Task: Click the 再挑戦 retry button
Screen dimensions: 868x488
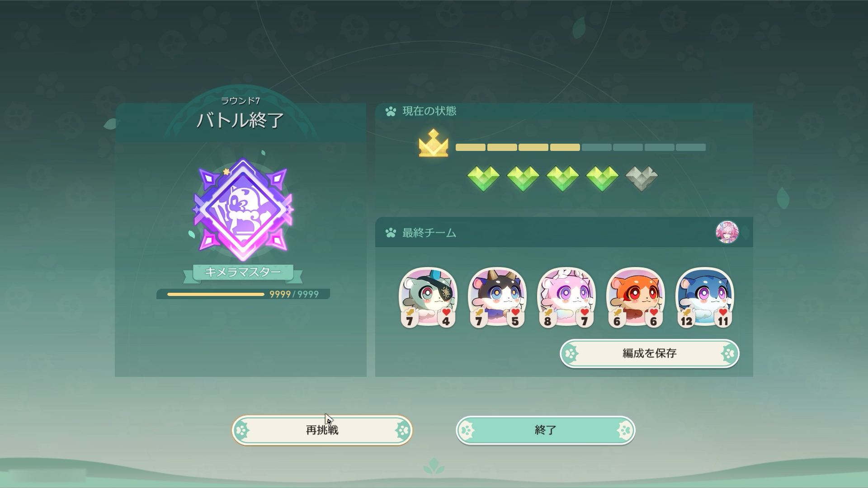Action: 322,430
